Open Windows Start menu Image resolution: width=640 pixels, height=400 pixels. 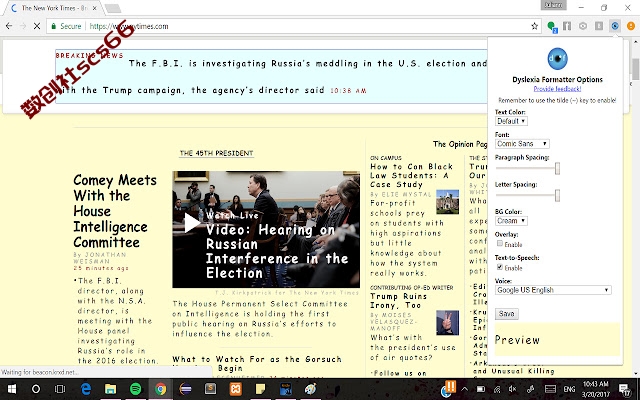(11, 389)
